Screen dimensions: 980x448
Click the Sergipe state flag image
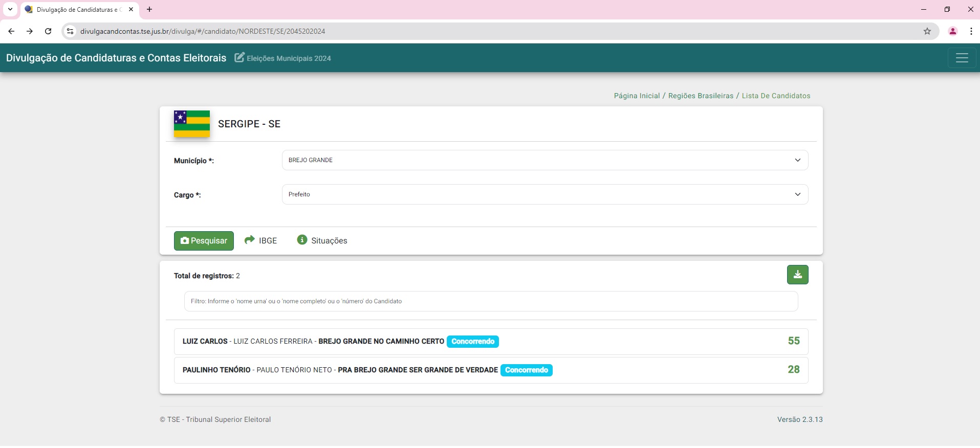click(192, 124)
